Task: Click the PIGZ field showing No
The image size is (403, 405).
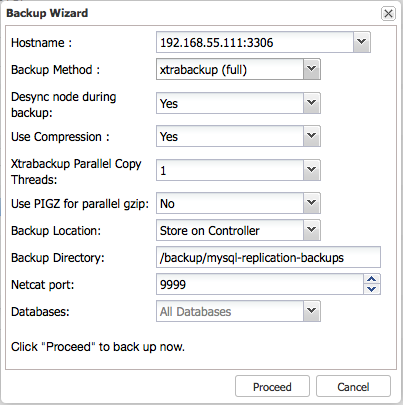Action: (230, 203)
